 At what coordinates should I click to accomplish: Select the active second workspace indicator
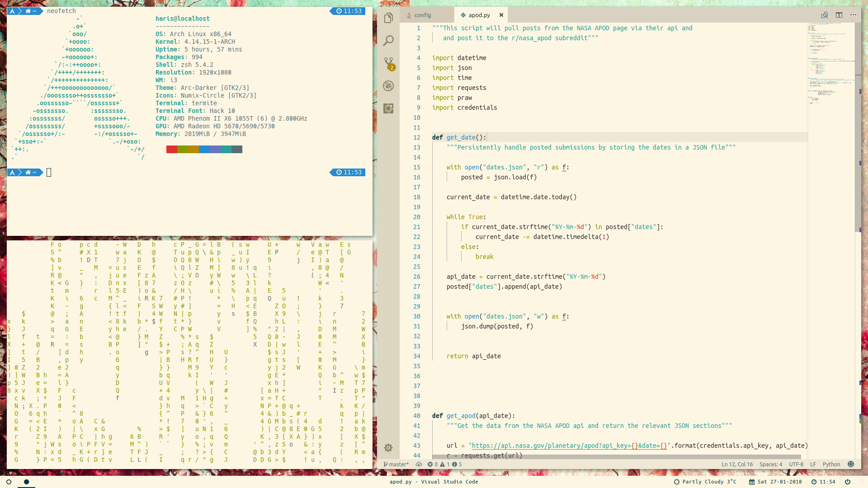[x=26, y=482]
